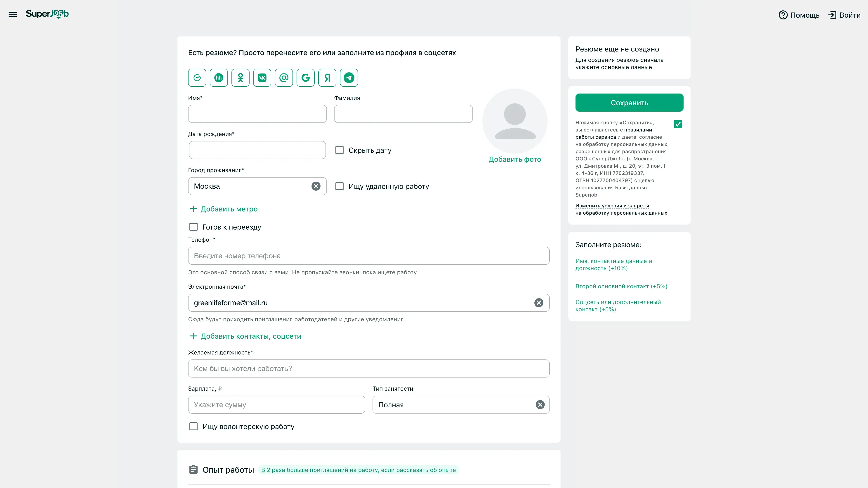Import profile from Telegram icon
This screenshot has height=488, width=868.
[x=349, y=78]
